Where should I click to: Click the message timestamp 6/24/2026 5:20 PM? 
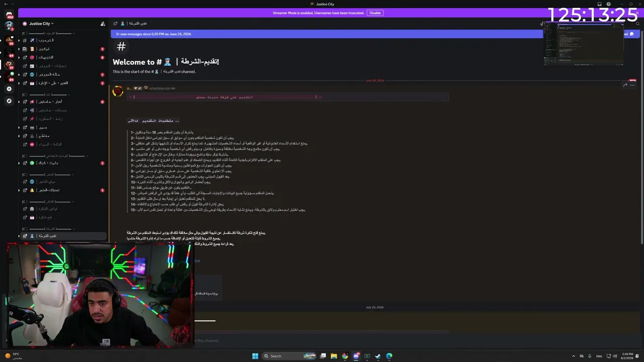[x=162, y=88]
